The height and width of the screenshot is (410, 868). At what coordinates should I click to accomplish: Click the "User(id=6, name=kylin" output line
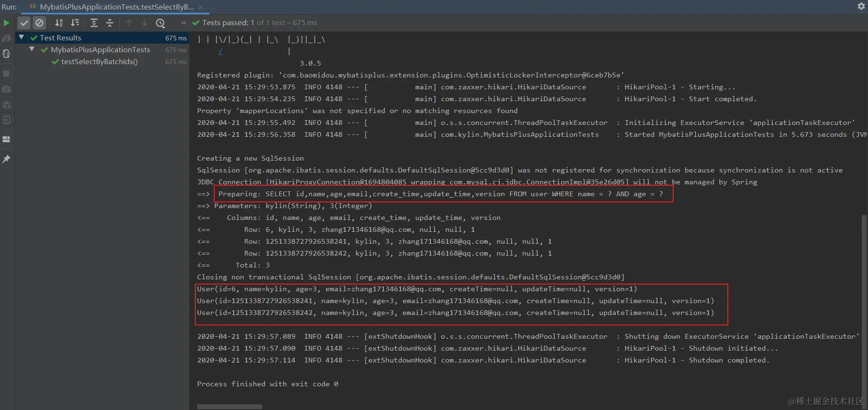click(417, 289)
